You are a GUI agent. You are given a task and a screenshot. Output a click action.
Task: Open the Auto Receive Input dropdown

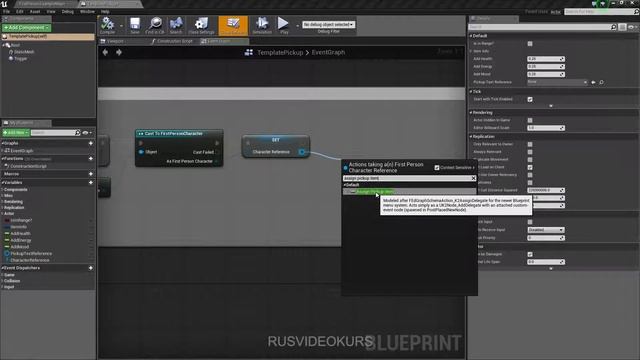tap(546, 230)
